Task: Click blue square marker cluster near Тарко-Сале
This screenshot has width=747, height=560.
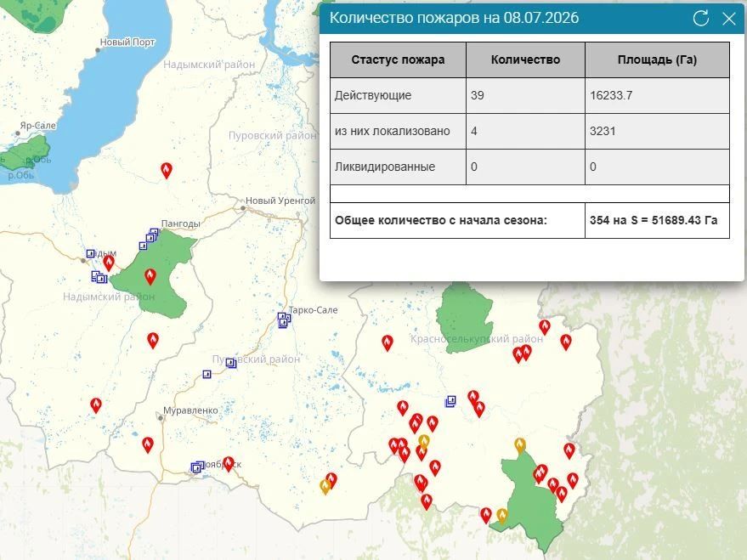Action: pos(284,320)
